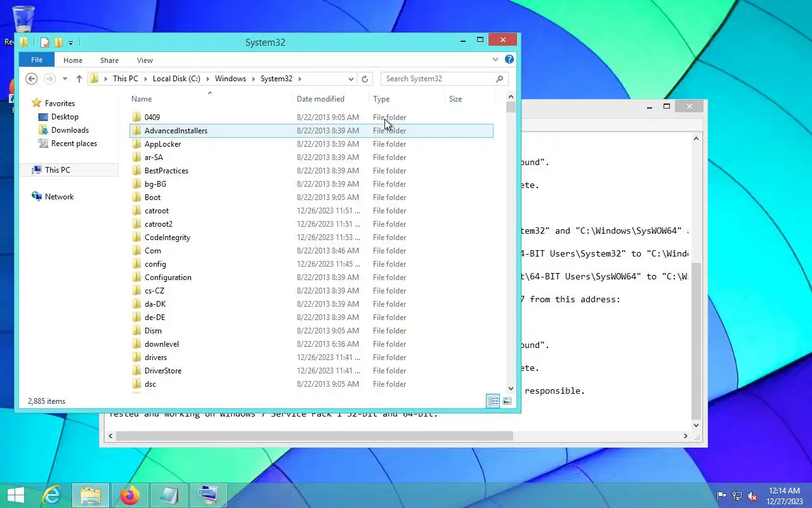Switch to the View ribbon tab
The height and width of the screenshot is (508, 812).
[145, 60]
